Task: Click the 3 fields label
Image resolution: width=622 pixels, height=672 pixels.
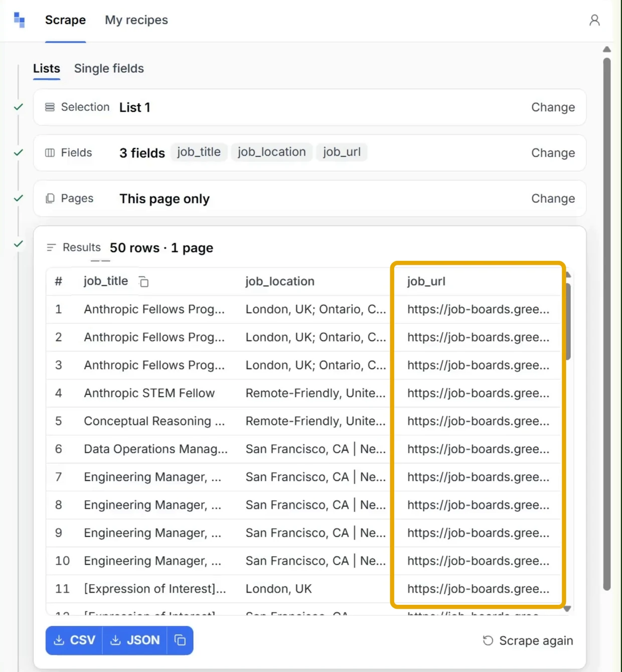Action: tap(142, 153)
